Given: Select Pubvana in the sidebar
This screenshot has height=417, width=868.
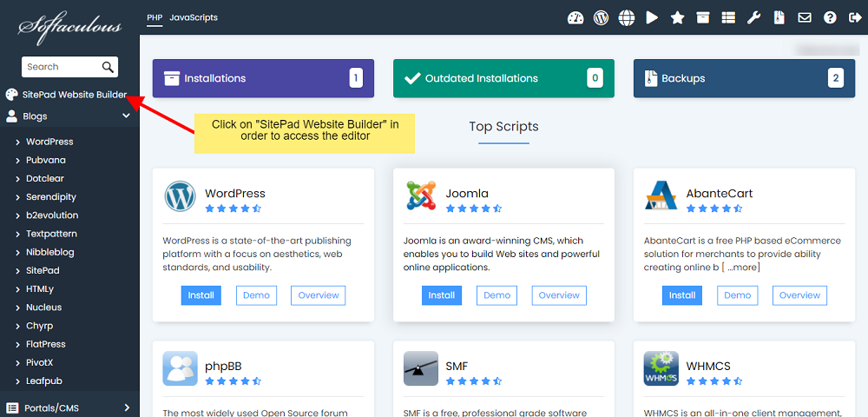Looking at the screenshot, I should pos(45,160).
